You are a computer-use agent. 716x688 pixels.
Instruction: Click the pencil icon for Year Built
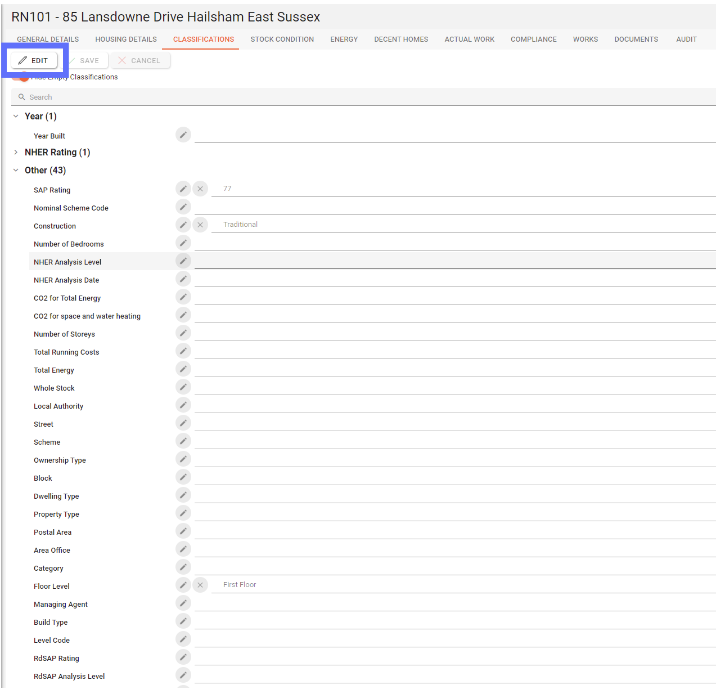pyautogui.click(x=183, y=135)
